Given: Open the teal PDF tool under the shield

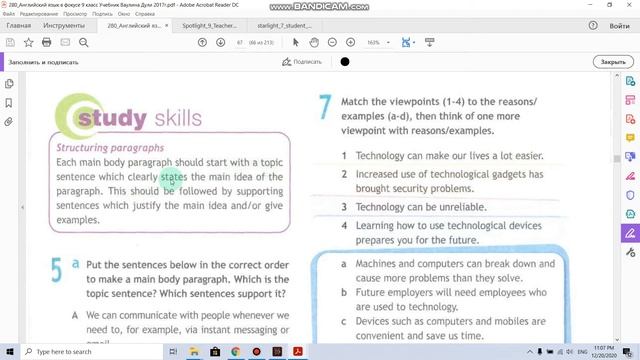Looking at the screenshot, I should (x=630, y=214).
